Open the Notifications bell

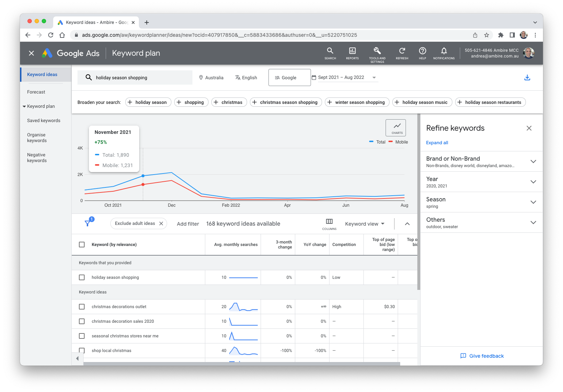pos(444,53)
